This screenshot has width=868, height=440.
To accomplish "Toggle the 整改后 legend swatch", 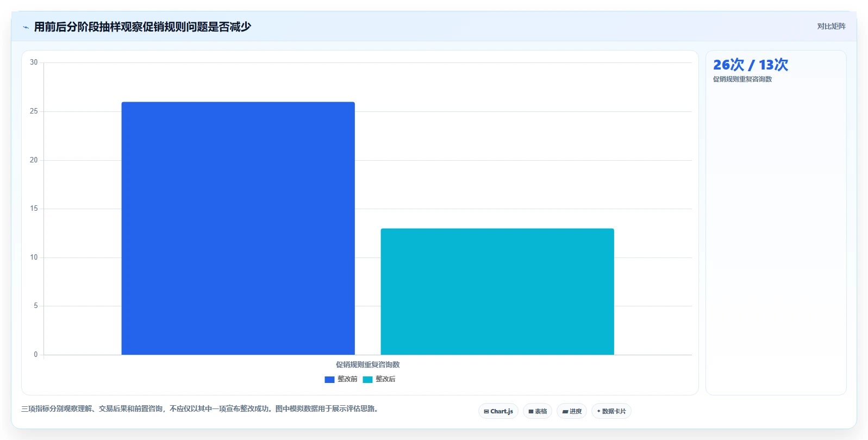I will 367,380.
